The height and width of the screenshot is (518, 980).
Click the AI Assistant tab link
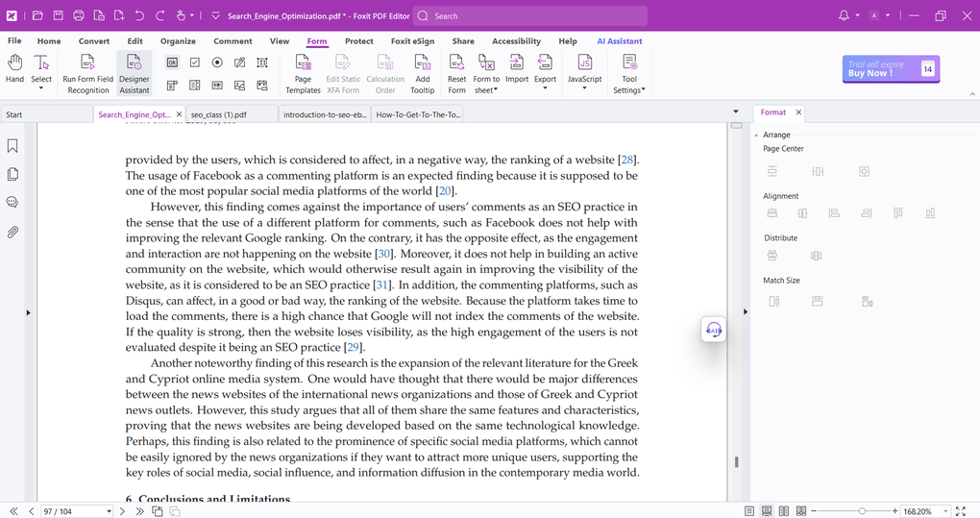tap(620, 41)
